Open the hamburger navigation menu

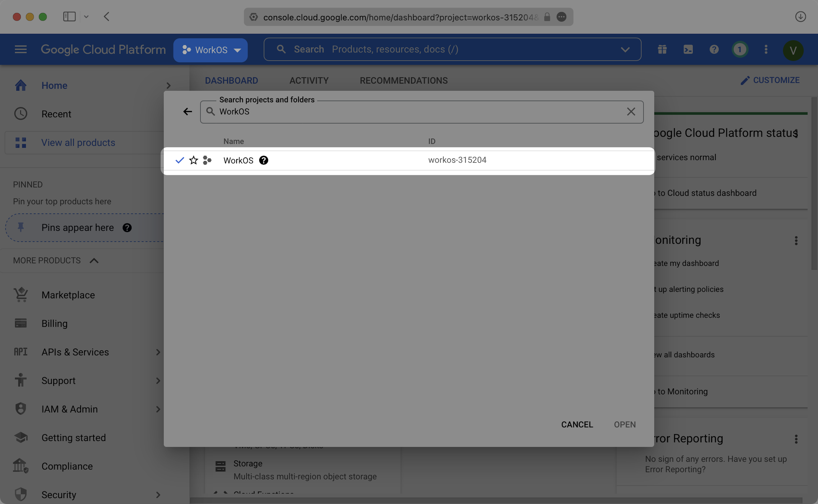(21, 50)
